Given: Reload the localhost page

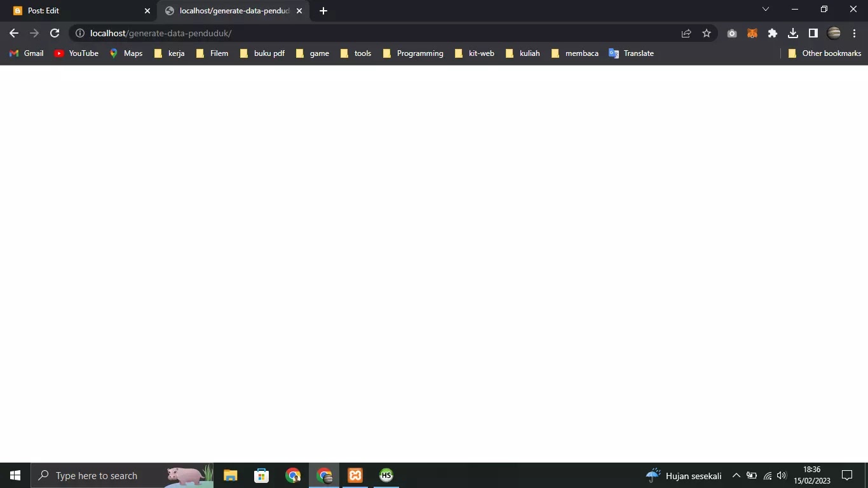Looking at the screenshot, I should [55, 33].
